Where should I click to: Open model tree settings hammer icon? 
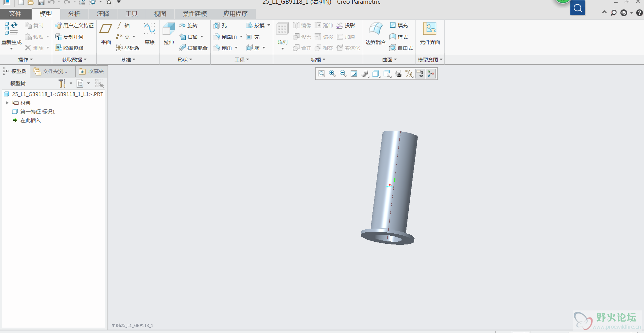(62, 83)
